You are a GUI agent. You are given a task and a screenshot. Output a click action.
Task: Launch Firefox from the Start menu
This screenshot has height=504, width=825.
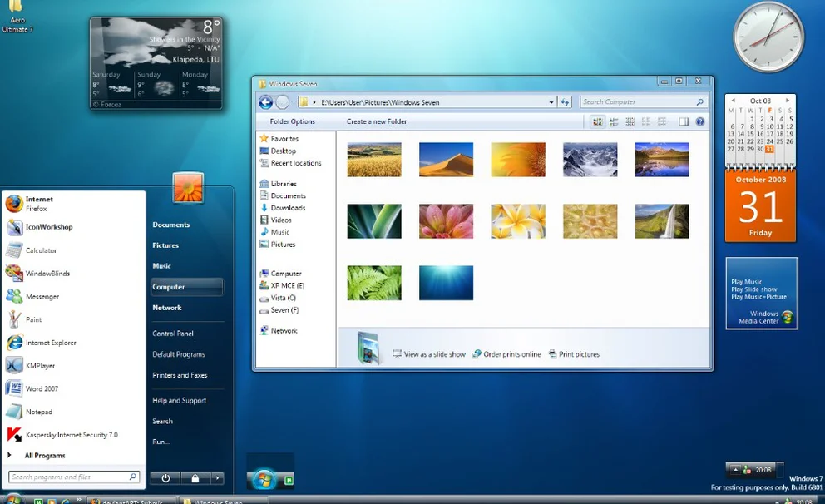coord(38,204)
